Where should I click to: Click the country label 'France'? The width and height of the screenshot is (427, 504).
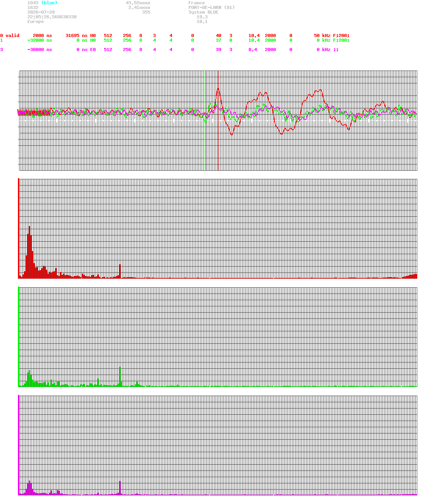pyautogui.click(x=197, y=3)
